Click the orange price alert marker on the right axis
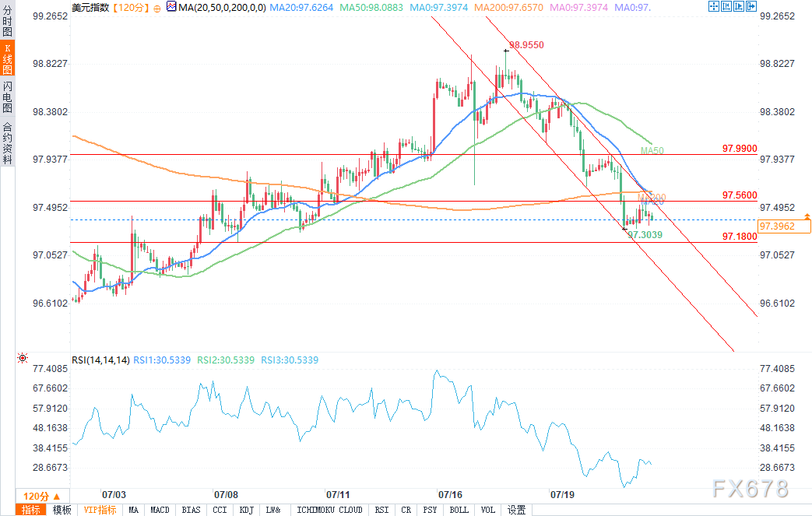812x516 pixels. pyautogui.click(x=807, y=215)
